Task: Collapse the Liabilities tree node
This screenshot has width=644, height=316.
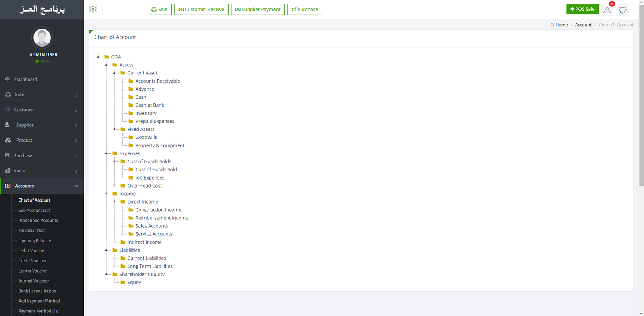Action: click(106, 250)
